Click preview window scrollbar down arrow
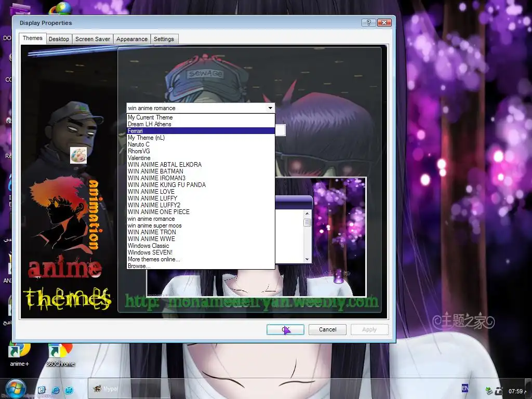The height and width of the screenshot is (399, 532). point(307,259)
